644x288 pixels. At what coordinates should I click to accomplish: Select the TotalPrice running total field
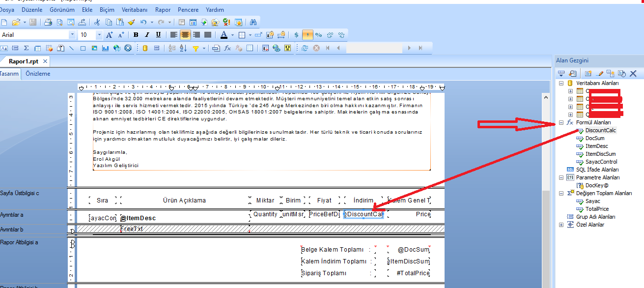[598, 209]
